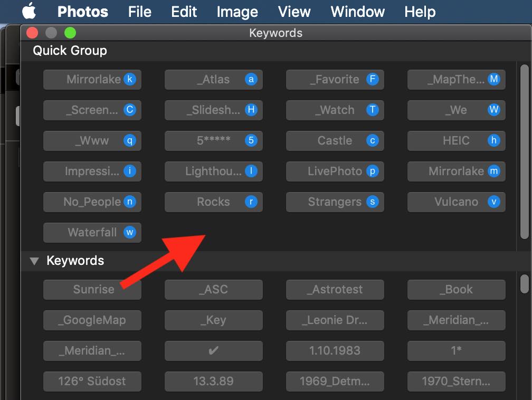Open the Edit menu
The image size is (532, 400).
(184, 12)
